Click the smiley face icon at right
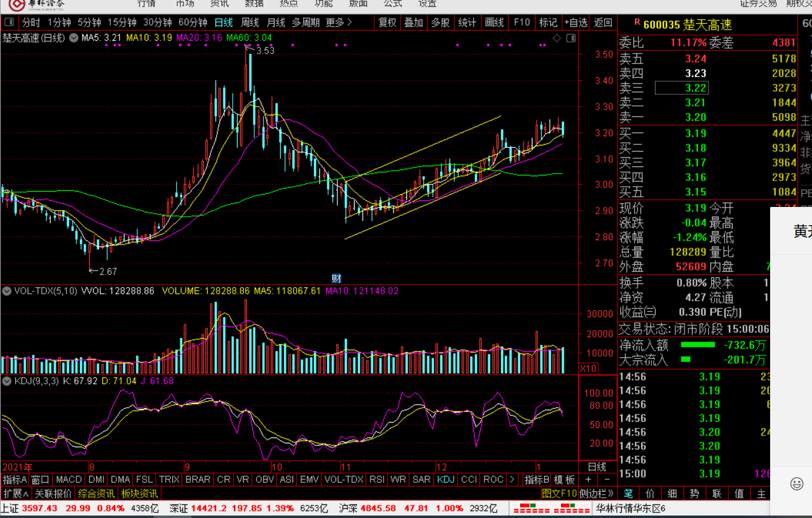The image size is (812, 518). click(x=797, y=484)
